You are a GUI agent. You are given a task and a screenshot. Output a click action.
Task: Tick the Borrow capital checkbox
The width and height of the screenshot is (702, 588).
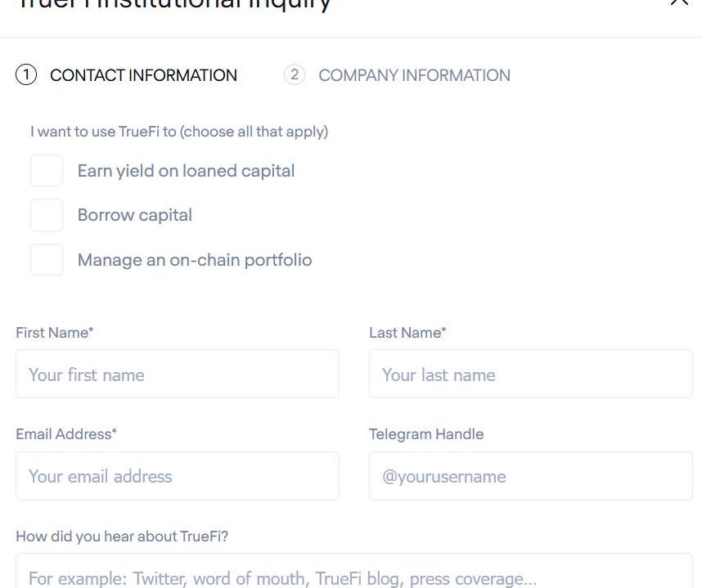47,215
